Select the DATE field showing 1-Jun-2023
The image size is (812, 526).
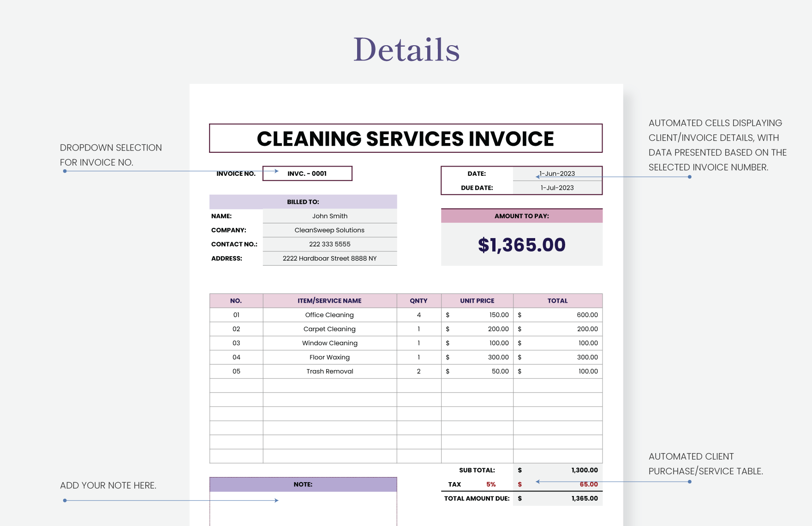click(557, 173)
